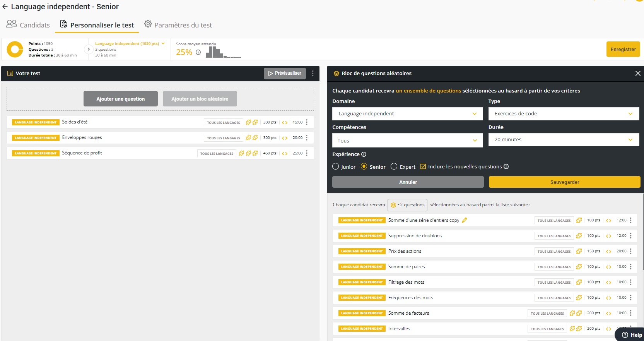Switch to the Candidats tab
This screenshot has height=341, width=644.
(28, 25)
